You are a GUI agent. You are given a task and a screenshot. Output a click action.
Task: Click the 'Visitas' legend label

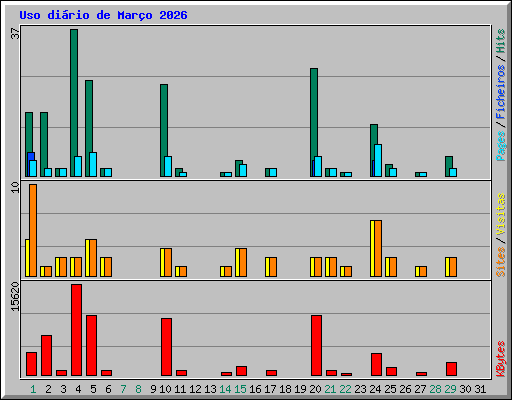click(x=500, y=214)
